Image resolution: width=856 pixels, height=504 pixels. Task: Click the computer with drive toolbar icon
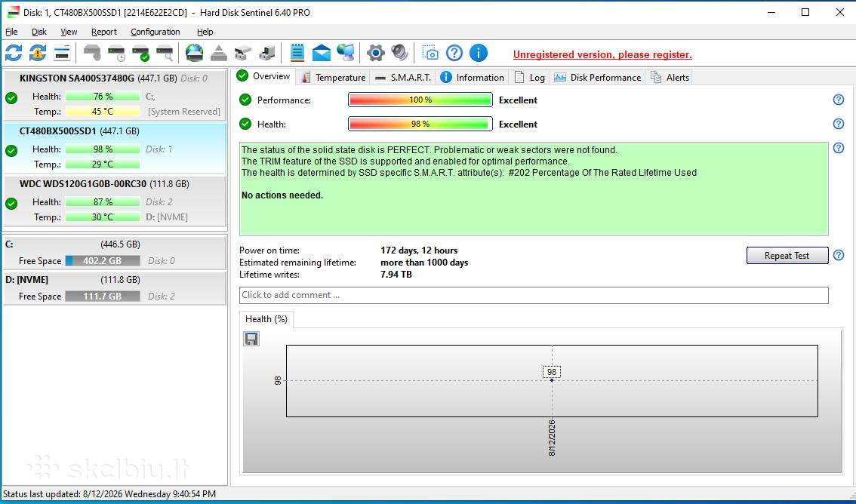pos(267,53)
